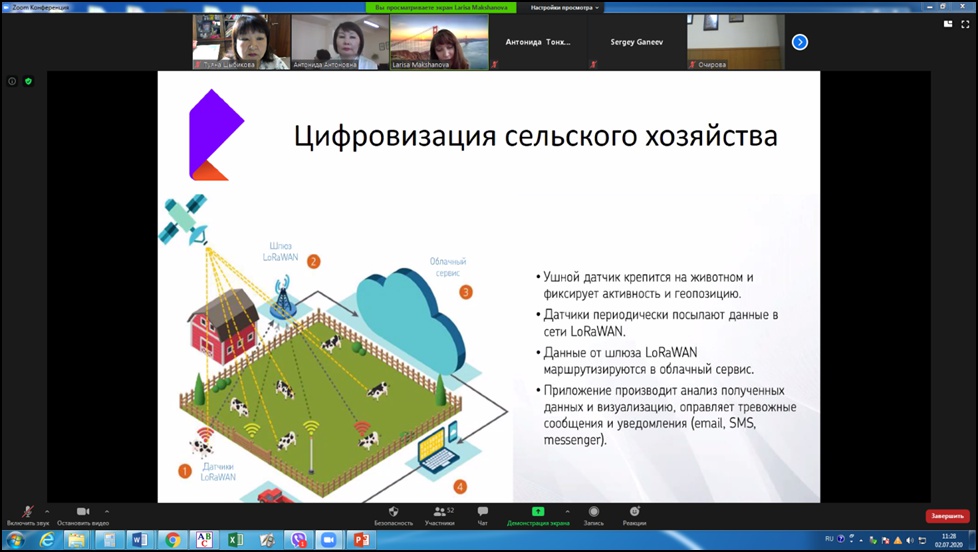Open the Реакции reactions picker
The width and height of the screenshot is (978, 552).
click(634, 512)
